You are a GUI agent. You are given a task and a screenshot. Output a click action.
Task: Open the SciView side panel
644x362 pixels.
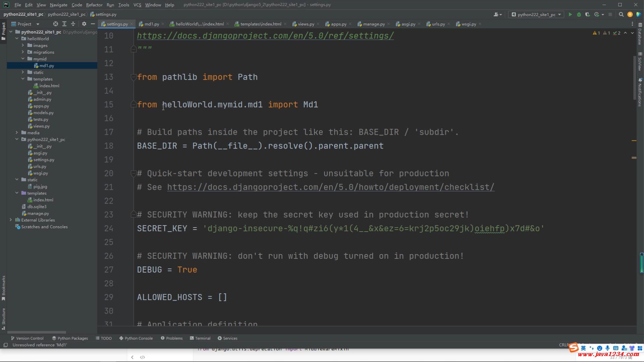click(640, 62)
